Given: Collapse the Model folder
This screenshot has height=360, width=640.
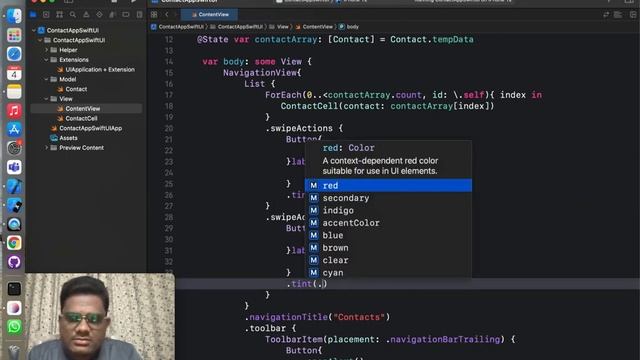Looking at the screenshot, I should coord(47,79).
